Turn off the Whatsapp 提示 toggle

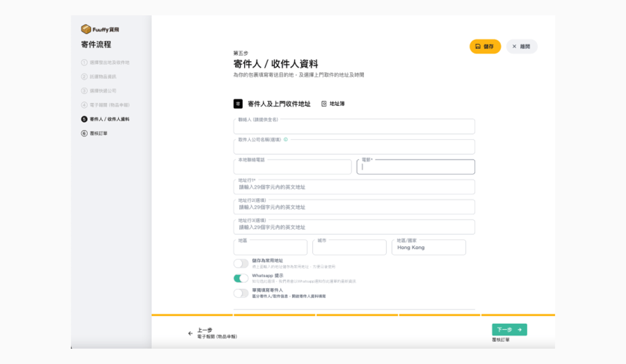[241, 279]
